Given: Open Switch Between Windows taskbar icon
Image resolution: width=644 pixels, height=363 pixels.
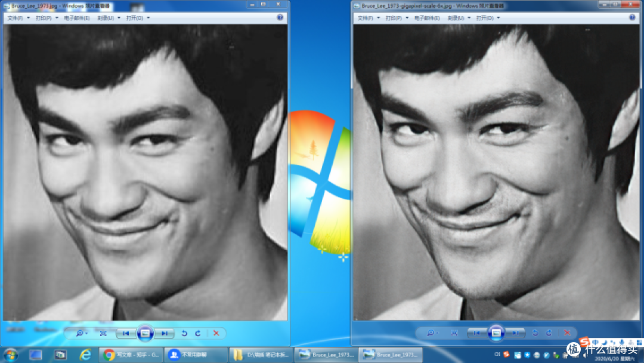Looking at the screenshot, I should click(60, 355).
